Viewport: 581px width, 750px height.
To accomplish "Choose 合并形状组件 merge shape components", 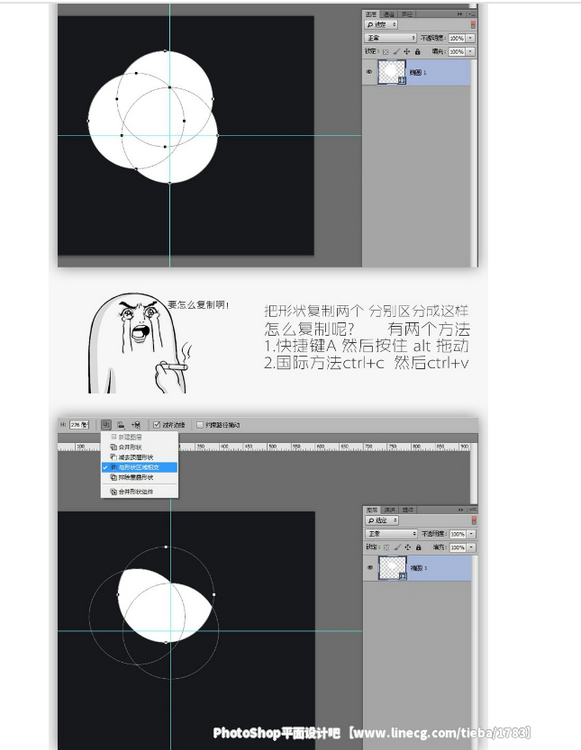I will pos(139,492).
